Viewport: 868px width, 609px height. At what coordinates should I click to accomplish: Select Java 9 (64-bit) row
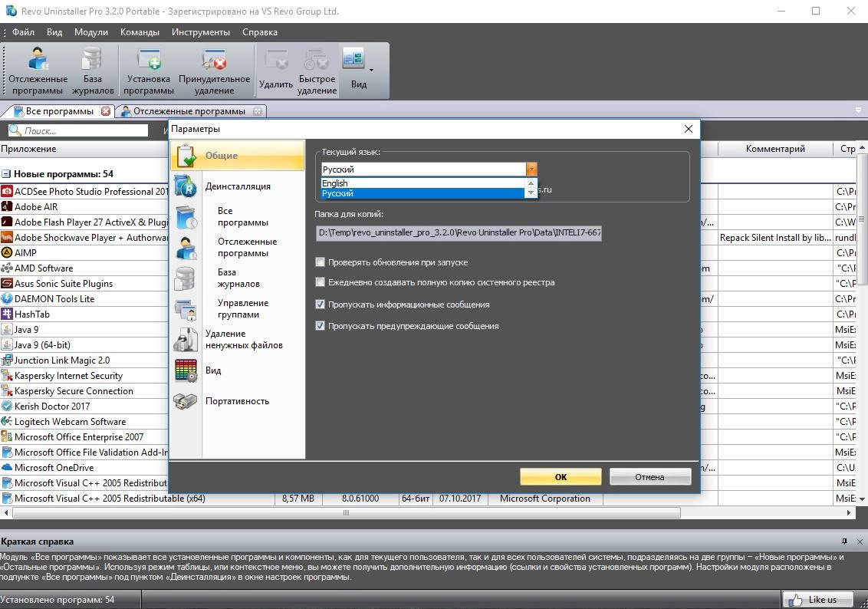[84, 345]
